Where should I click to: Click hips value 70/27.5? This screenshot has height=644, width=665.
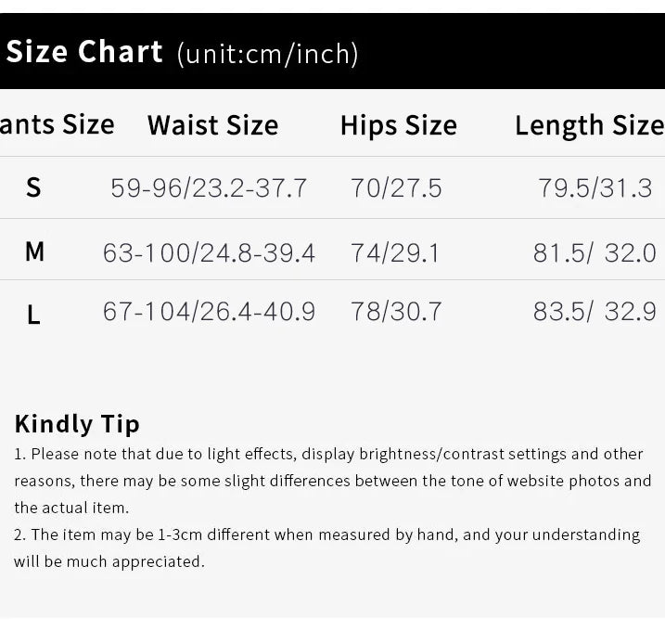click(x=396, y=188)
